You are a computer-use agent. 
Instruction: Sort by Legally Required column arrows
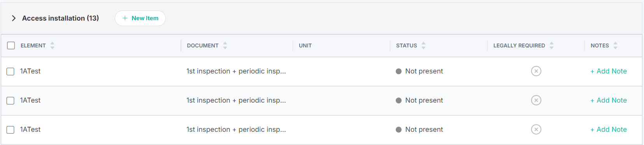[551, 45]
